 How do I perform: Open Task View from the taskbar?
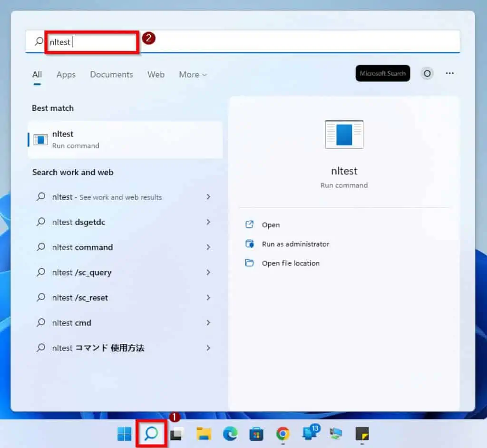click(x=176, y=433)
